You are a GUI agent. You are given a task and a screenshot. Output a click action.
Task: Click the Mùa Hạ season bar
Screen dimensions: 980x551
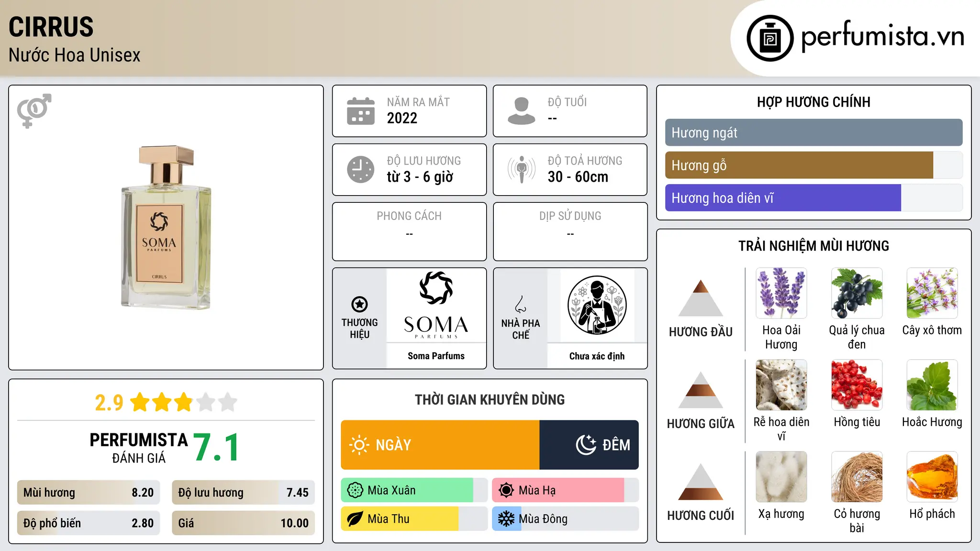(x=566, y=490)
